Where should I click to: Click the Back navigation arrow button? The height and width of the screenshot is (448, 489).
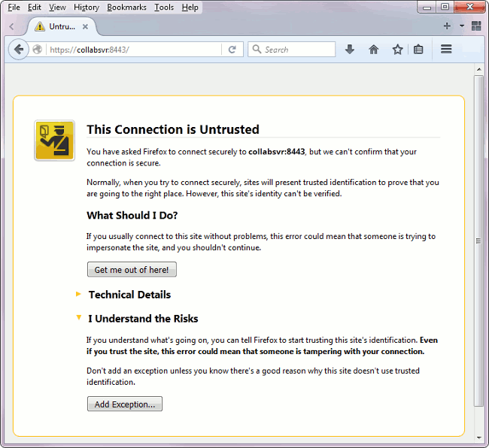click(19, 50)
